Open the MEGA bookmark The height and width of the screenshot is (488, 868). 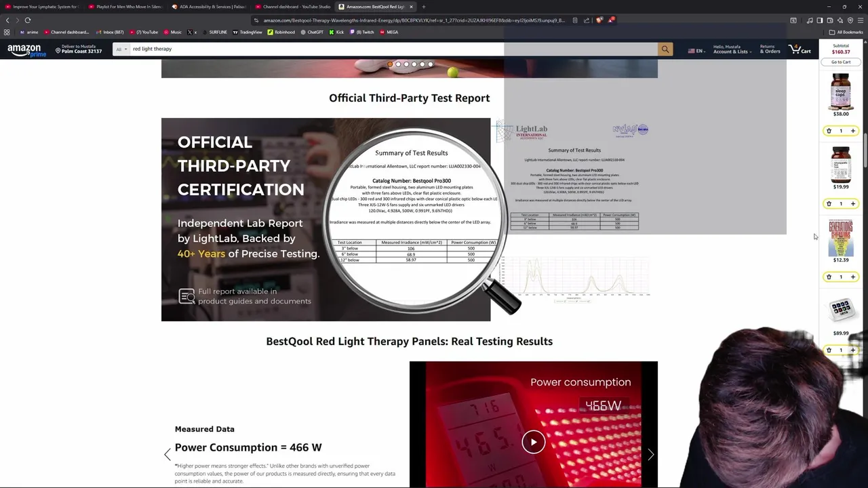point(389,32)
